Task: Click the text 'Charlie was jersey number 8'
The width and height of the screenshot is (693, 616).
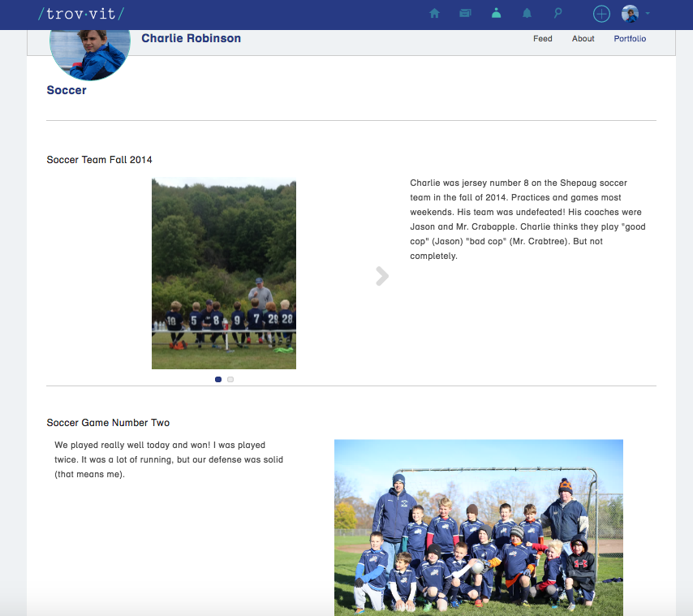Action: tap(469, 183)
